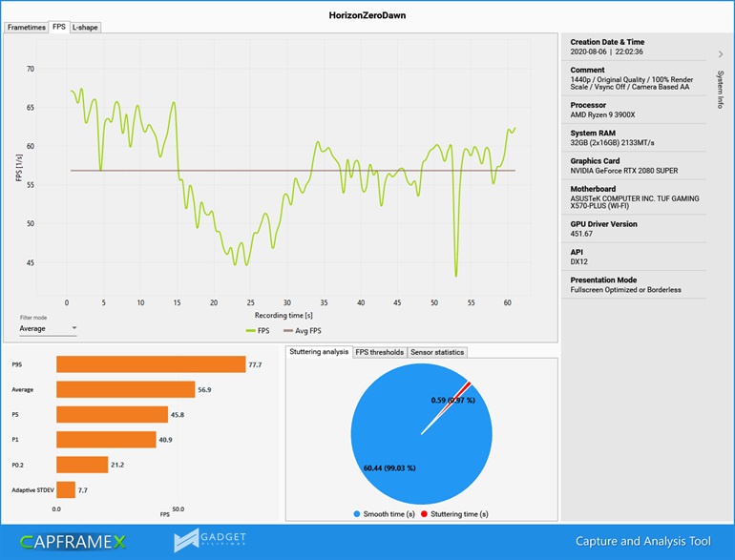Collapse the System Info panel chevron
The width and height of the screenshot is (735, 560).
(721, 54)
